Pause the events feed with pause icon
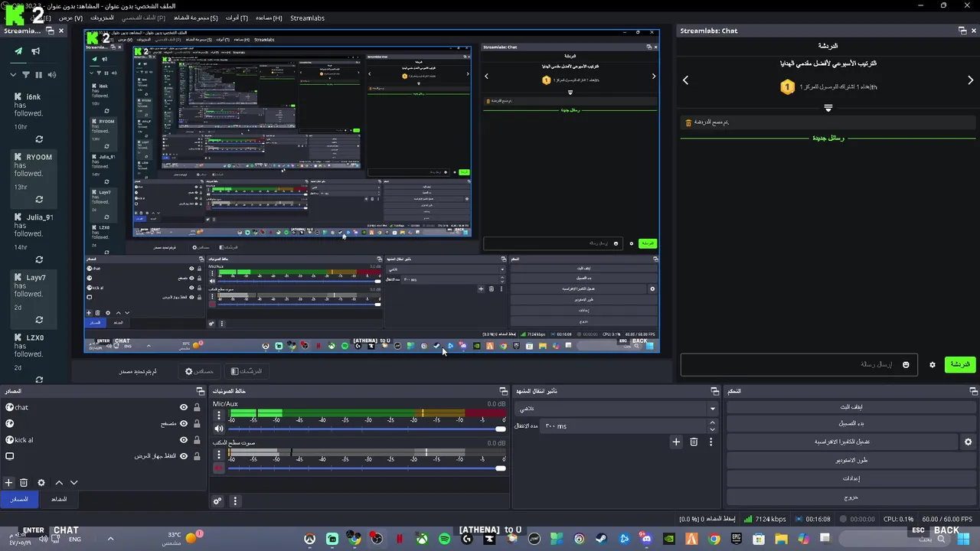 [38, 75]
